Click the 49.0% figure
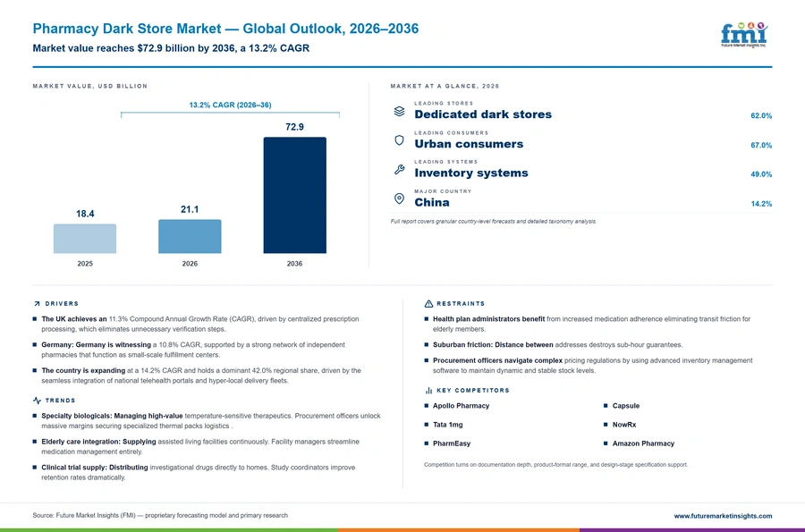The image size is (805, 532). pyautogui.click(x=761, y=174)
